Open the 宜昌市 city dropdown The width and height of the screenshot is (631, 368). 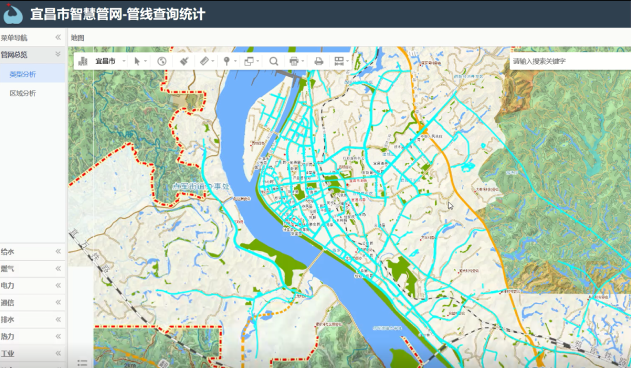click(110, 61)
